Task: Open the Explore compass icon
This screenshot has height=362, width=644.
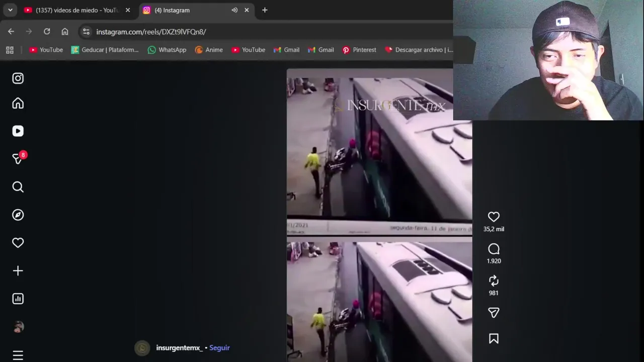Action: (18, 215)
